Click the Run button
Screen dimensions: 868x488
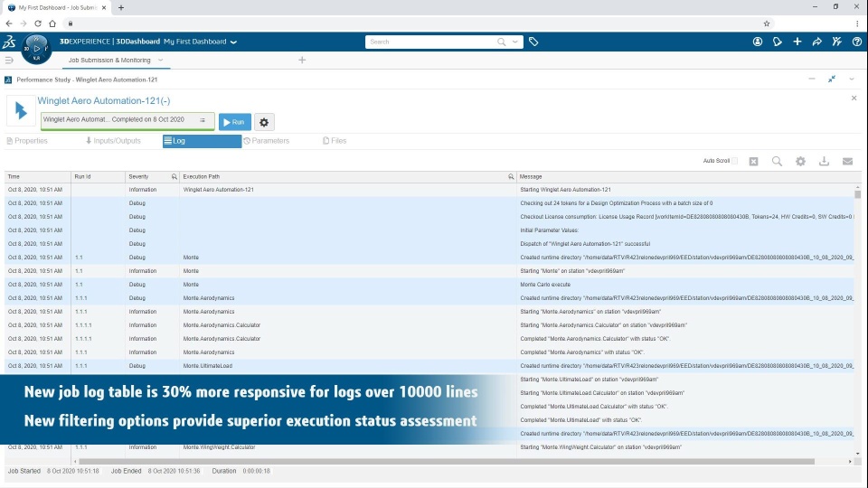coord(235,122)
